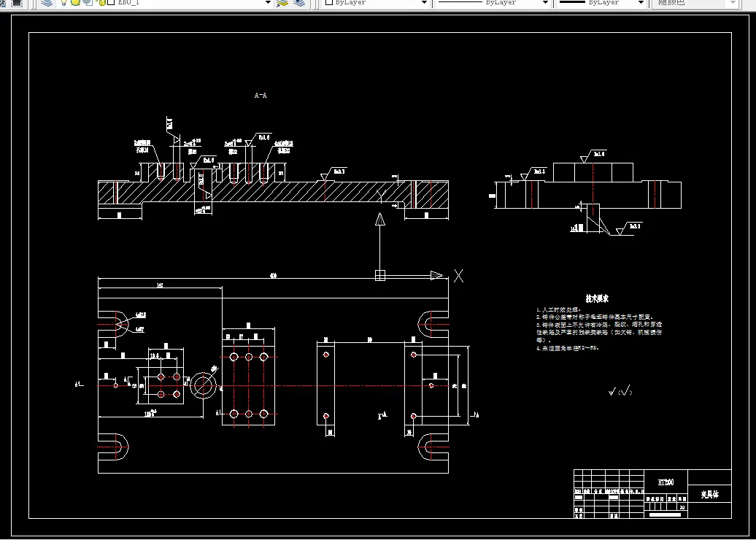This screenshot has height=540, width=756.
Task: Expand the EBU_1 layer dropdown list
Action: [x=268, y=3]
